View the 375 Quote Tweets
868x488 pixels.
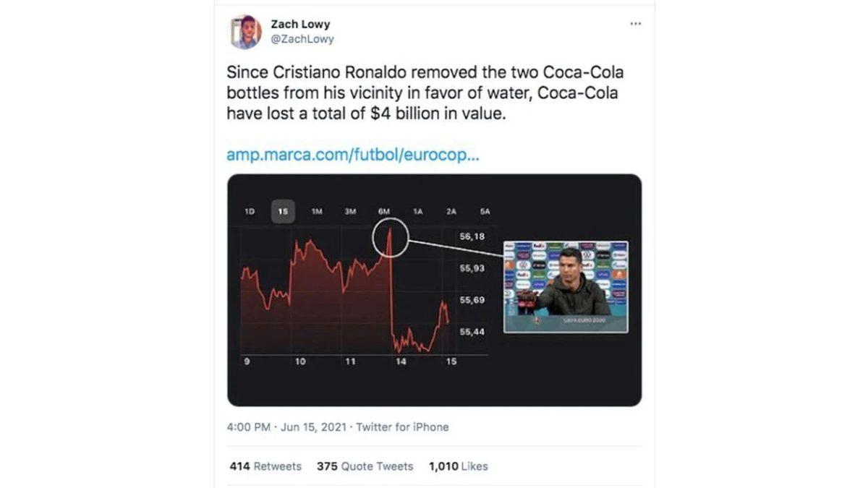pos(365,466)
